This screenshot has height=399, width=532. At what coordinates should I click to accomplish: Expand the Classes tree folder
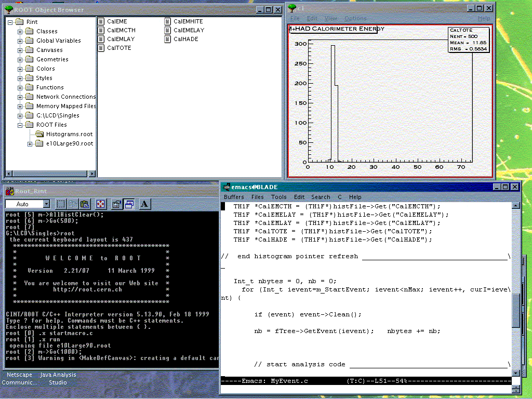20,32
